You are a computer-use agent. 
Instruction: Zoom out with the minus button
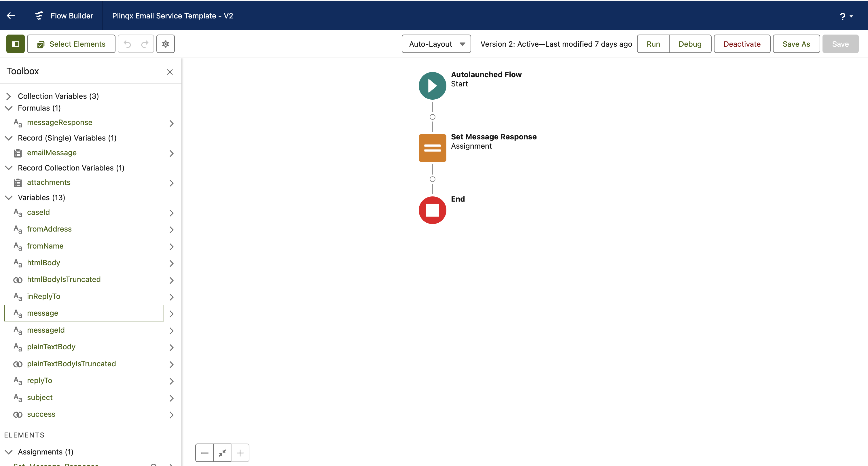(204, 453)
